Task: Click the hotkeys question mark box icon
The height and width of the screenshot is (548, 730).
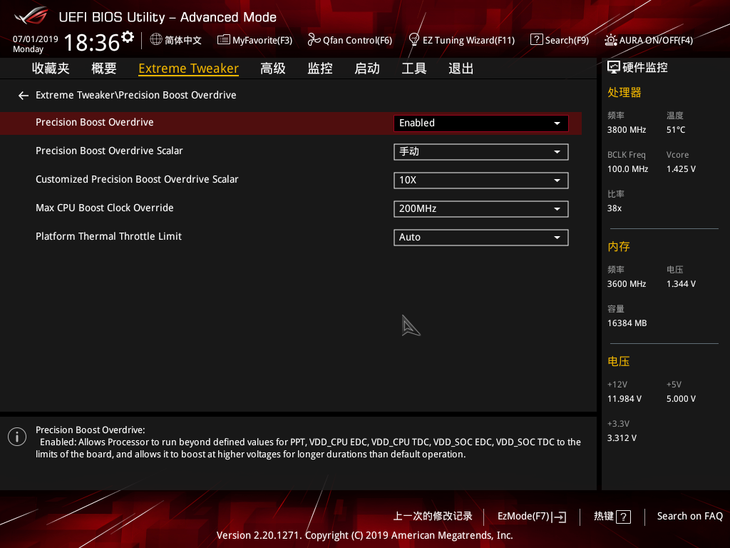Action: [x=623, y=517]
